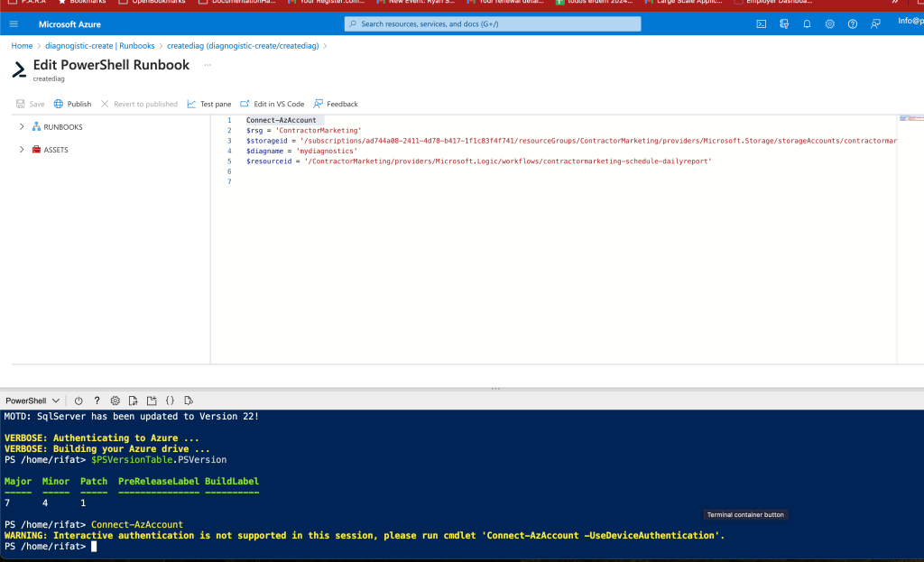
Task: Click the $rsg assignment on line 2
Action: [x=303, y=130]
